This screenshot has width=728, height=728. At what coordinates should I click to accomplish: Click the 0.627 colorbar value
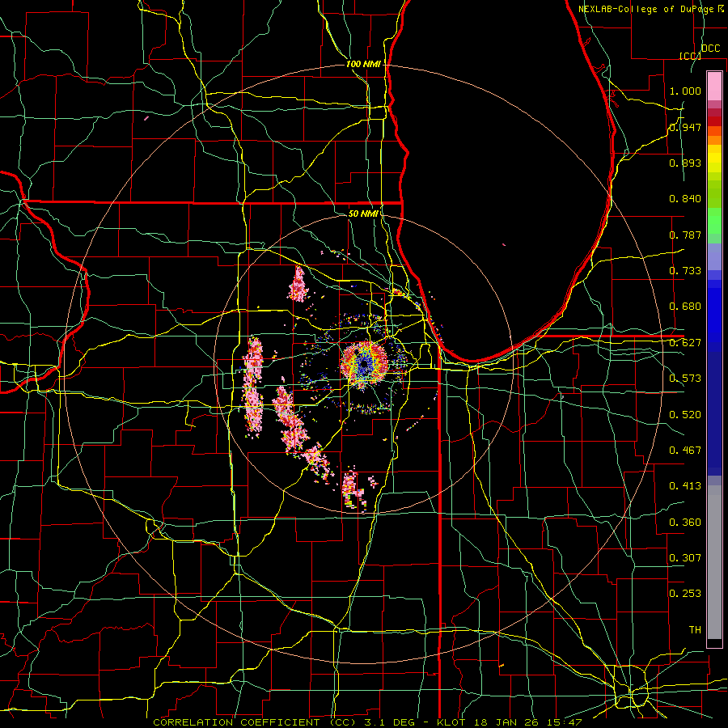(x=685, y=343)
